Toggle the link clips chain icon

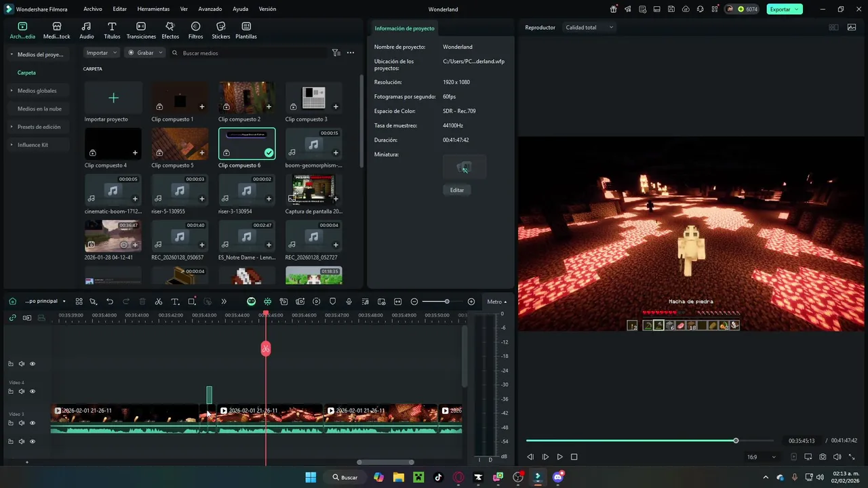click(12, 318)
